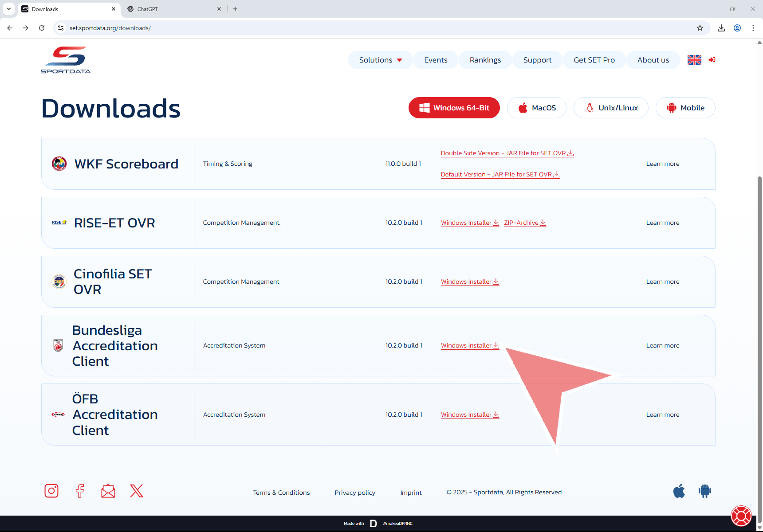Download RISE-ET OVR Windows Installer
The width and height of the screenshot is (763, 532).
point(470,223)
